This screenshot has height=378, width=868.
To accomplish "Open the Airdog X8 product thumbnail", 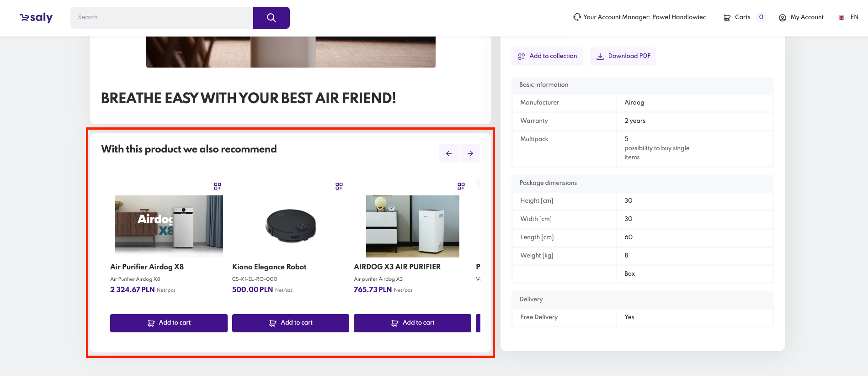I will point(169,226).
